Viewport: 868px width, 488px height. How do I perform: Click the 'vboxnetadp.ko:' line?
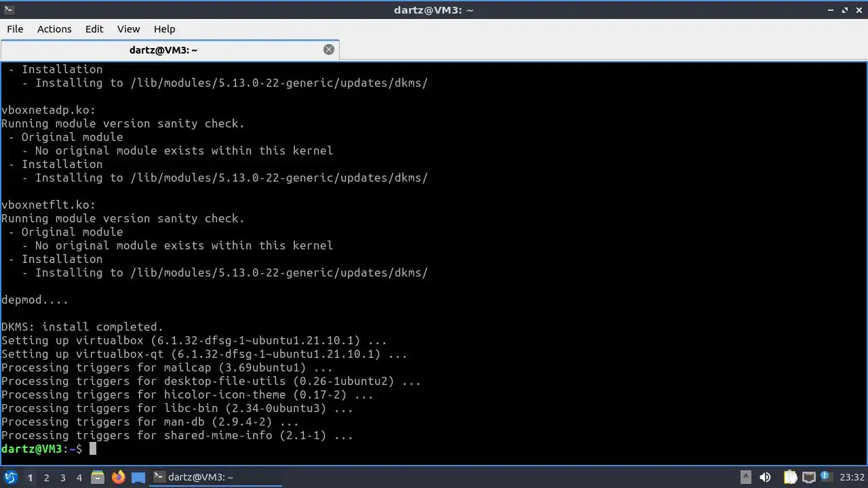point(48,110)
